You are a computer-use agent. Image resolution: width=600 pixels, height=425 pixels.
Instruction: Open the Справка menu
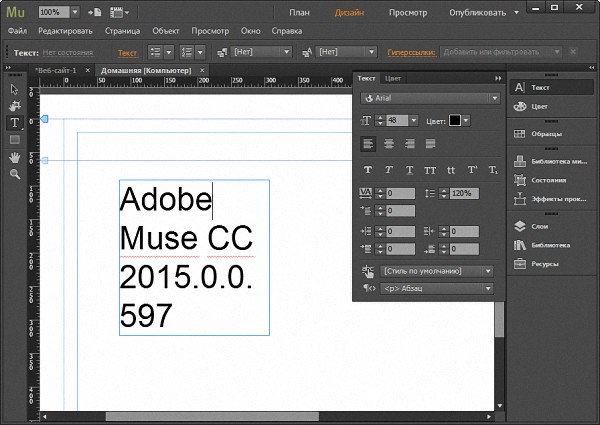pos(287,31)
